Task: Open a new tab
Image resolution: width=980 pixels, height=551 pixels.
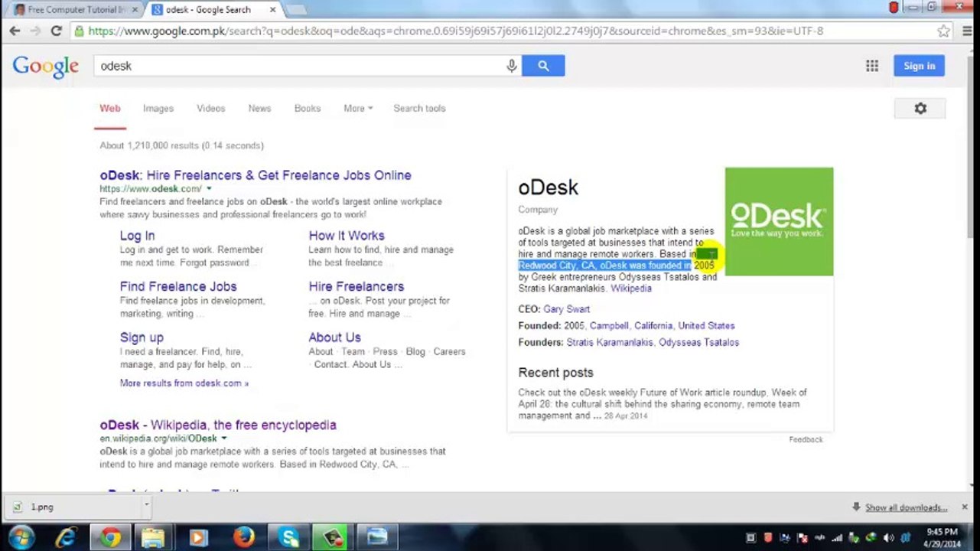Action: point(296,10)
